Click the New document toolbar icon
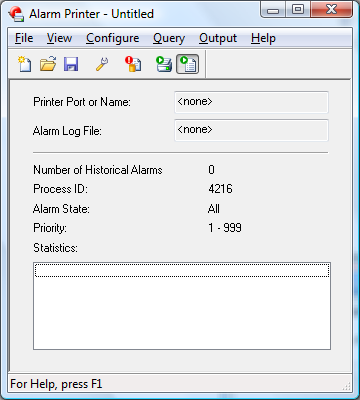 click(25, 64)
